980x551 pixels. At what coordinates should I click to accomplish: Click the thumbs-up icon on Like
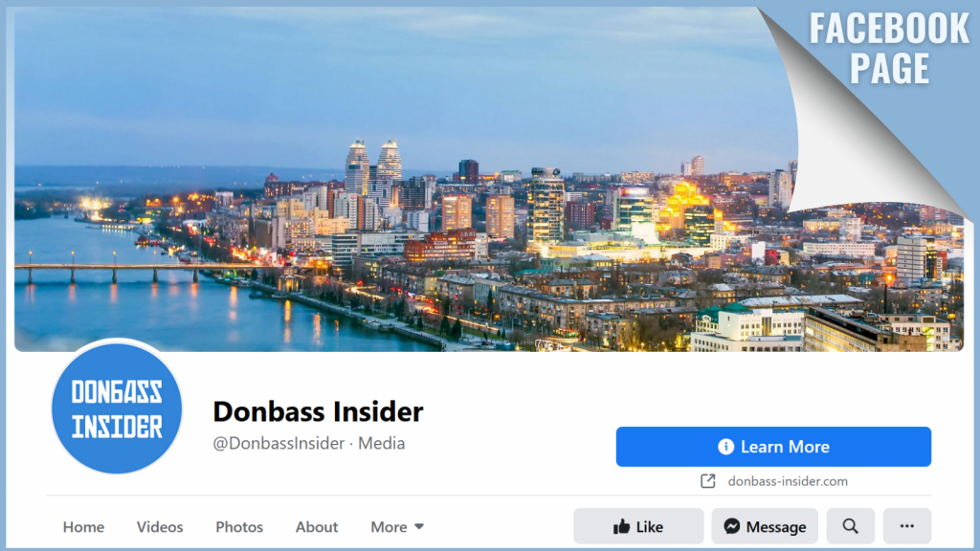(621, 527)
